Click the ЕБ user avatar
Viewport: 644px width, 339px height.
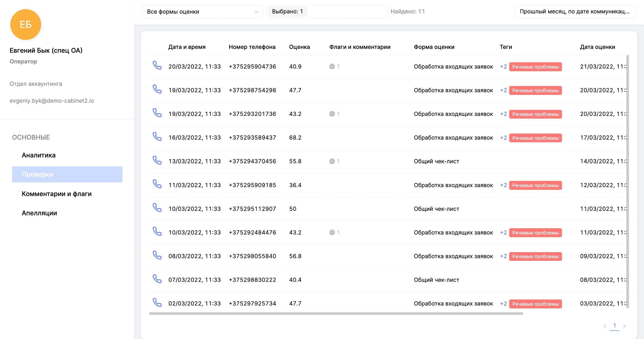tap(26, 25)
